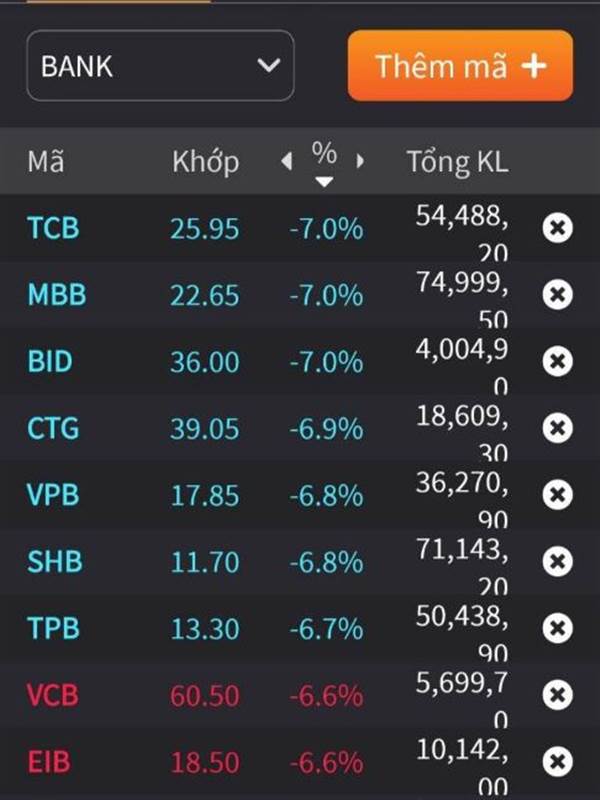600x800 pixels.
Task: Switch to previous column with left arrow
Action: point(287,161)
